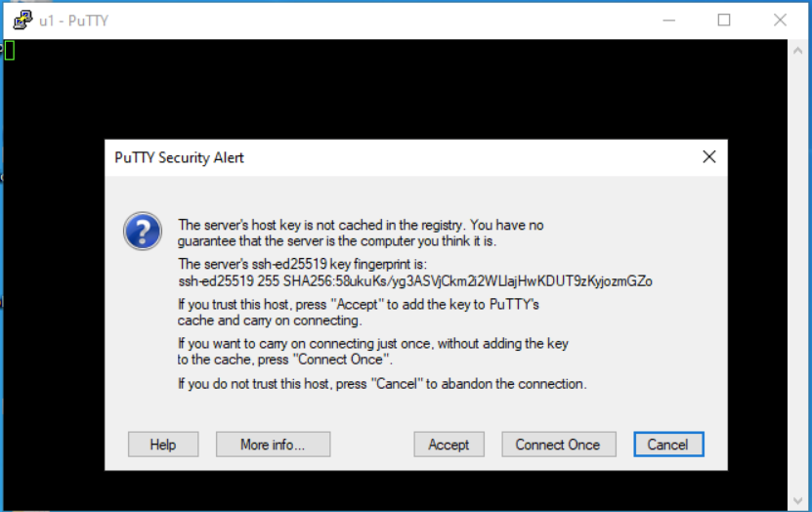Cancel to abandon the connection
This screenshot has width=812, height=512.
pos(667,445)
